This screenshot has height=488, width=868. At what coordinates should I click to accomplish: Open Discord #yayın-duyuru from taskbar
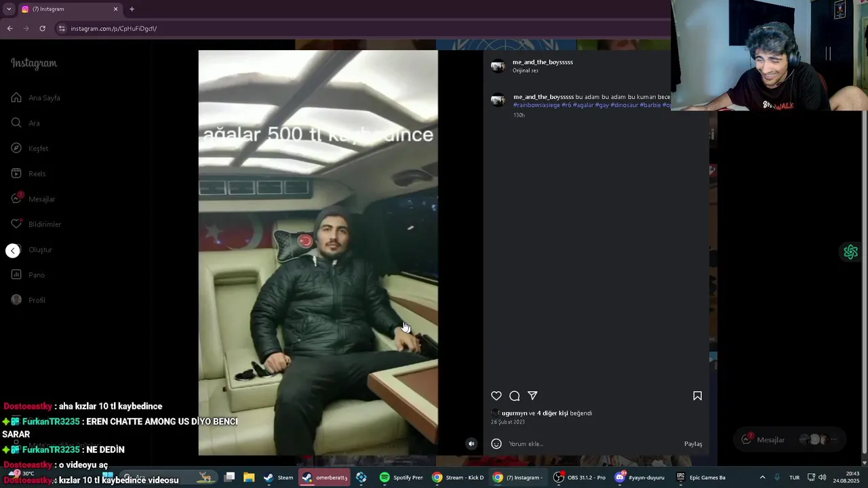pos(639,477)
